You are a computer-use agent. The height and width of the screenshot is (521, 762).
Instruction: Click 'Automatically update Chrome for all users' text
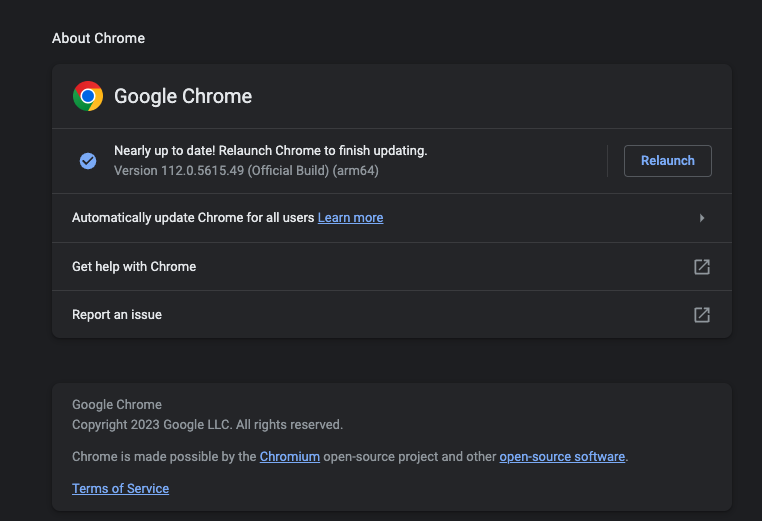pos(193,218)
